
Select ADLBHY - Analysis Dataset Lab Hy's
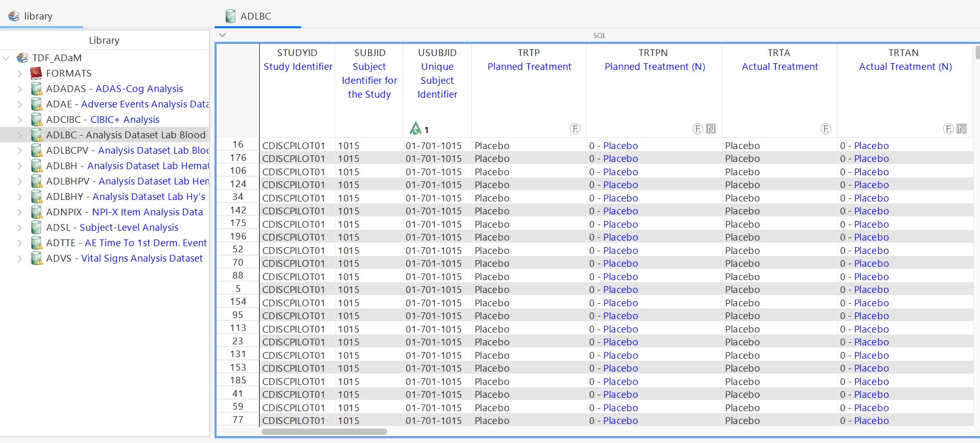[x=125, y=196]
